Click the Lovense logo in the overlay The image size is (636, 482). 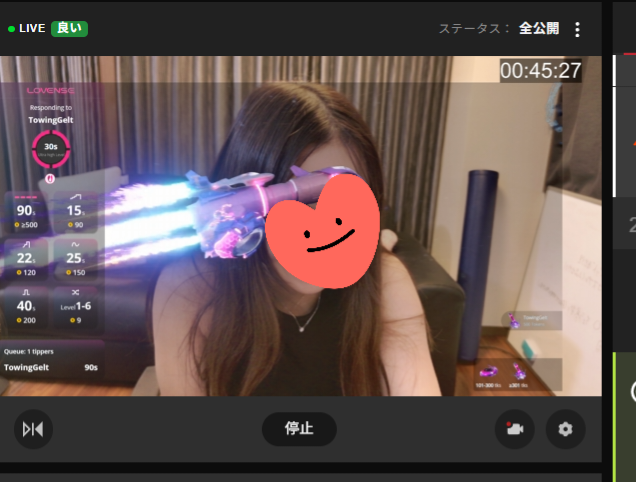(x=50, y=90)
